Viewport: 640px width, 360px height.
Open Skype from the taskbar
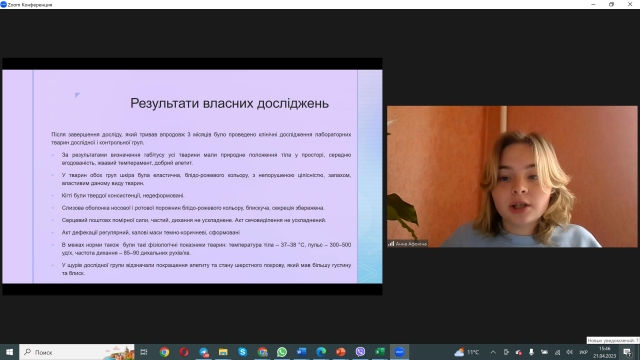click(243, 352)
